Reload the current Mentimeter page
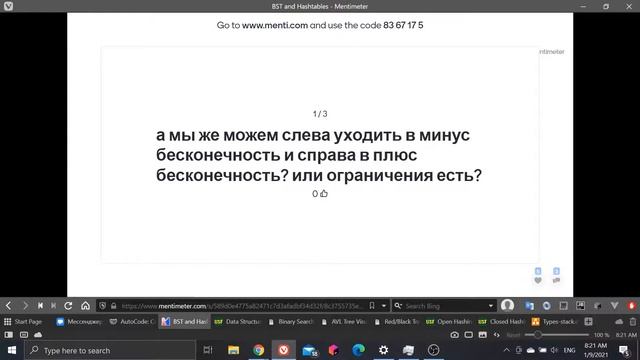640x360 pixels. (x=68, y=306)
